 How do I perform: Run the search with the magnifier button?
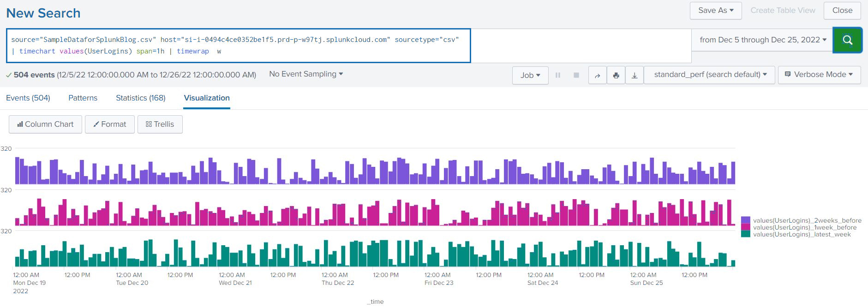pos(847,40)
